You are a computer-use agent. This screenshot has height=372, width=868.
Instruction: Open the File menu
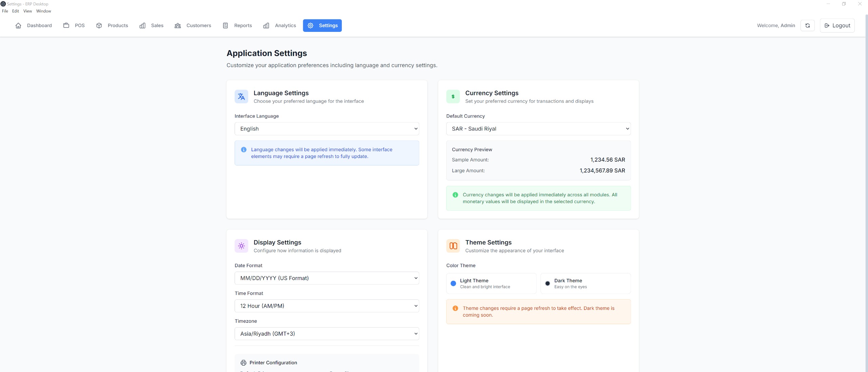(x=5, y=11)
